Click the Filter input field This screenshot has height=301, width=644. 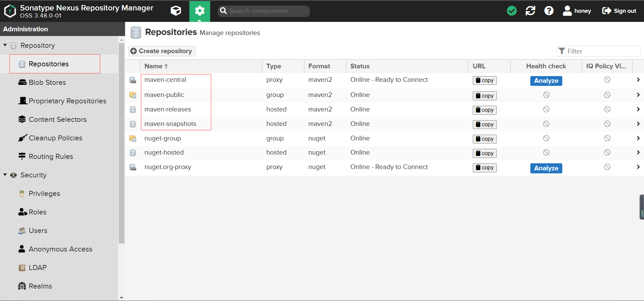[x=599, y=51]
